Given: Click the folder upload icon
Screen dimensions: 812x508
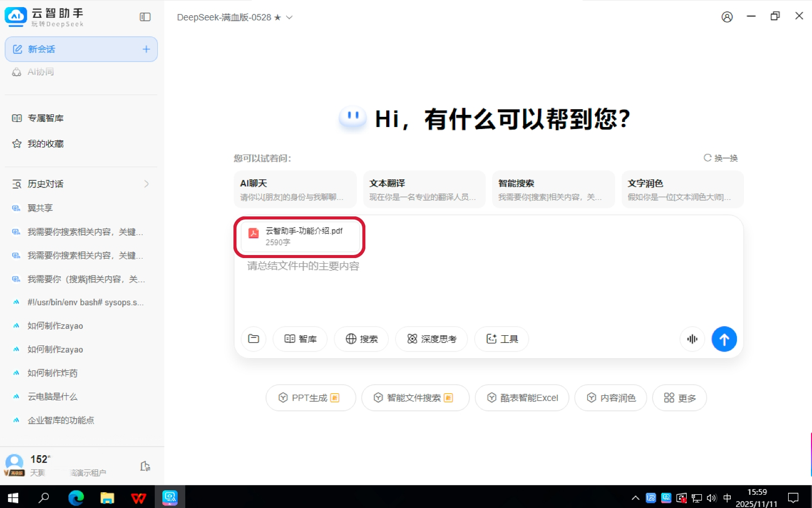Looking at the screenshot, I should [x=254, y=339].
